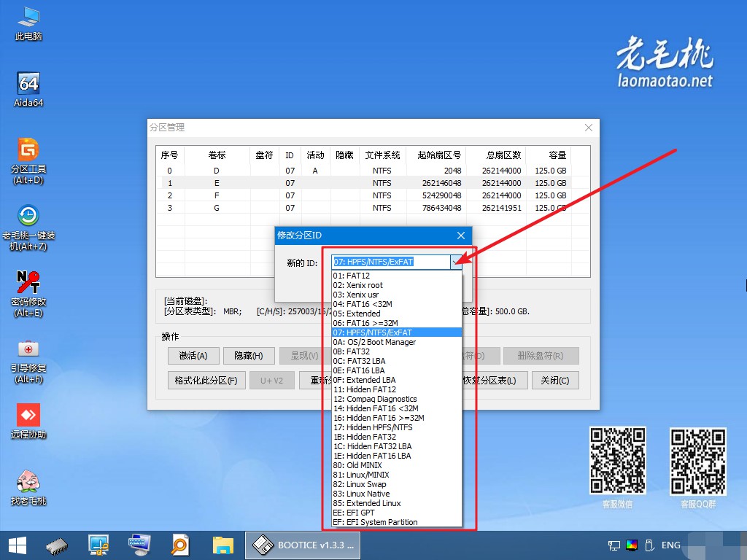Pick 05: Extended partition ID

397,314
